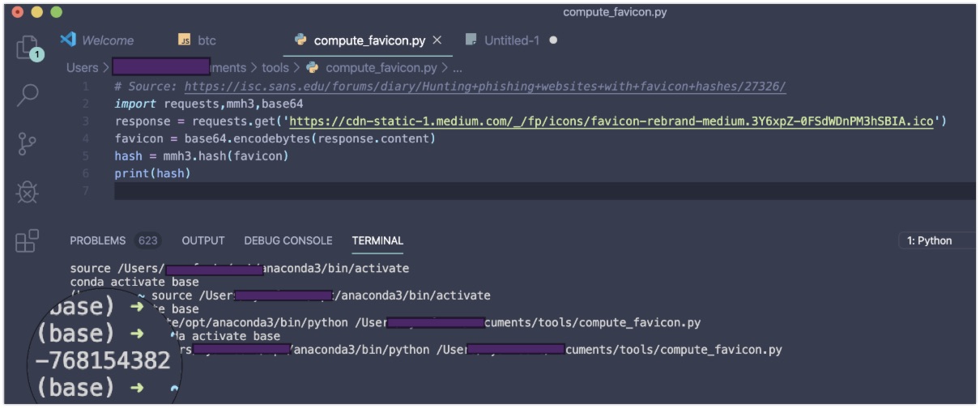Open the PROBLEMS panel tab
This screenshot has width=980, height=408.
click(x=97, y=240)
